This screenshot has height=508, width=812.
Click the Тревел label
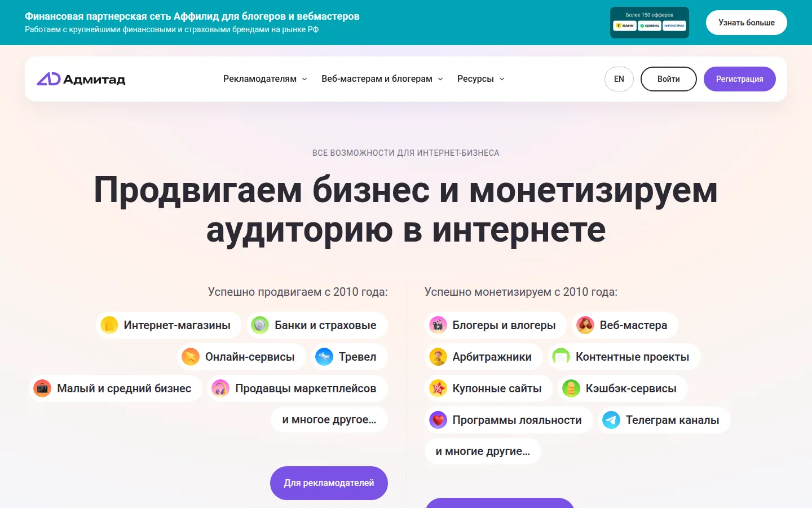358,357
